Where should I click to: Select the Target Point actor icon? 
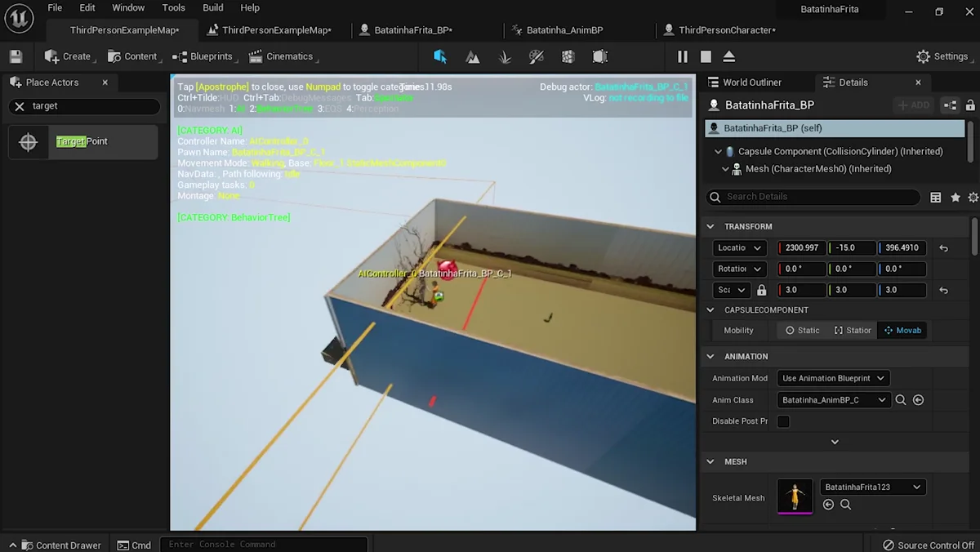tap(29, 142)
